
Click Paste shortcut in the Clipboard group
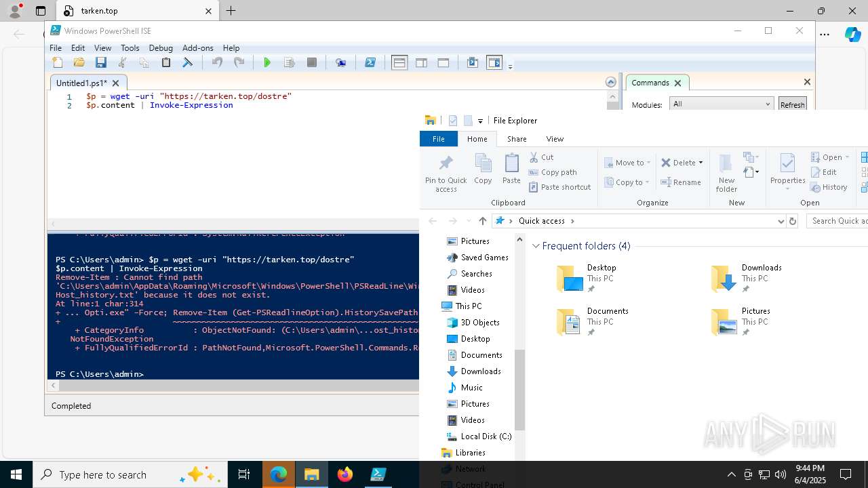[x=559, y=187]
